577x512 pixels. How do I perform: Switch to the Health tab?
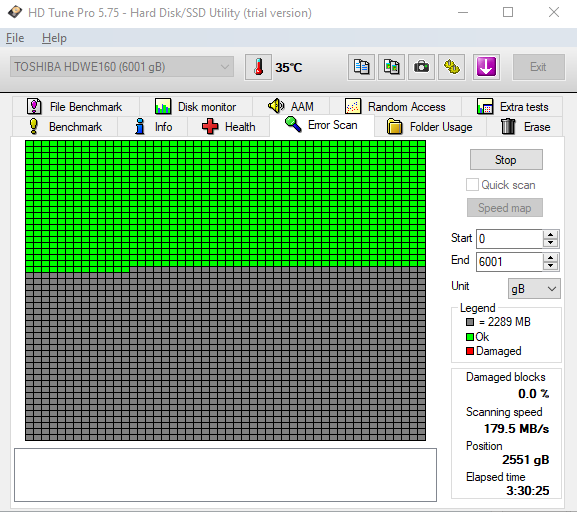point(229,127)
